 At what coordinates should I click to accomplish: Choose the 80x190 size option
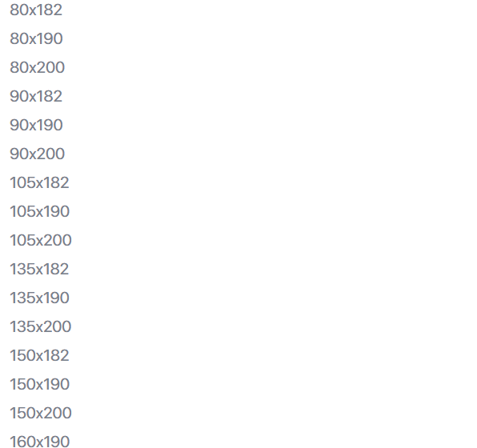click(x=36, y=38)
